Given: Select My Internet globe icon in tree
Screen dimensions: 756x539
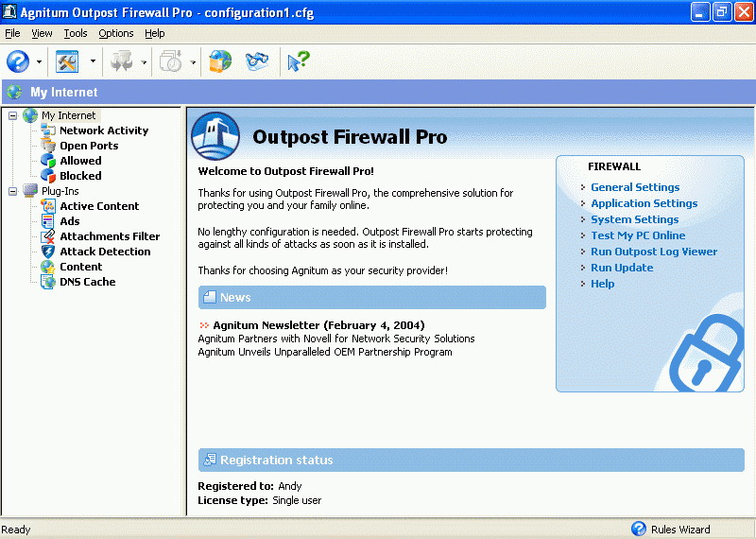Looking at the screenshot, I should click(30, 115).
